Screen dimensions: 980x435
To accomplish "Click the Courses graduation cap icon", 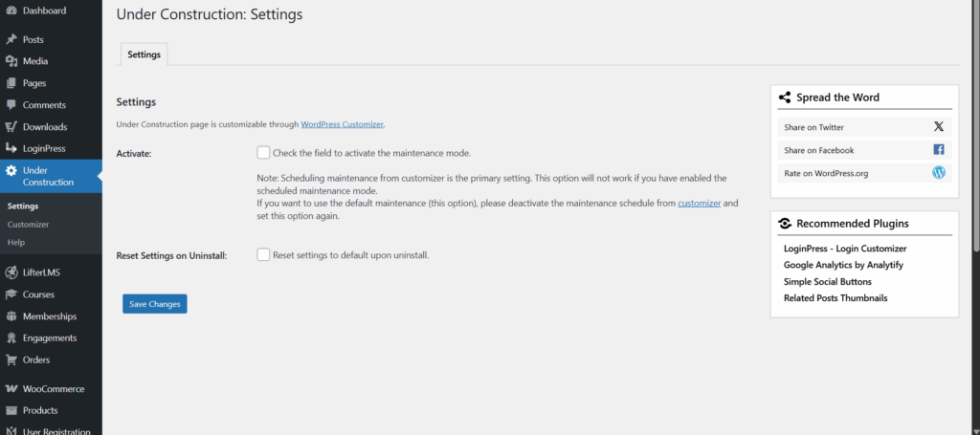I will tap(11, 294).
